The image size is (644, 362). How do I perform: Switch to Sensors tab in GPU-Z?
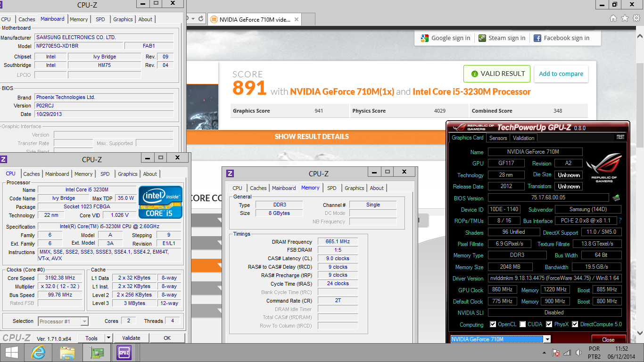pos(498,138)
